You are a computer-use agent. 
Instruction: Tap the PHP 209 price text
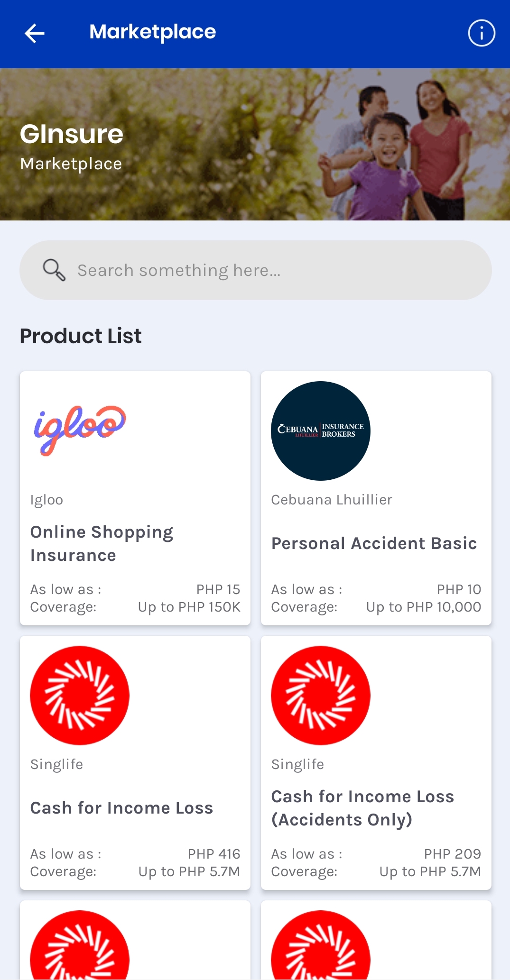(452, 854)
